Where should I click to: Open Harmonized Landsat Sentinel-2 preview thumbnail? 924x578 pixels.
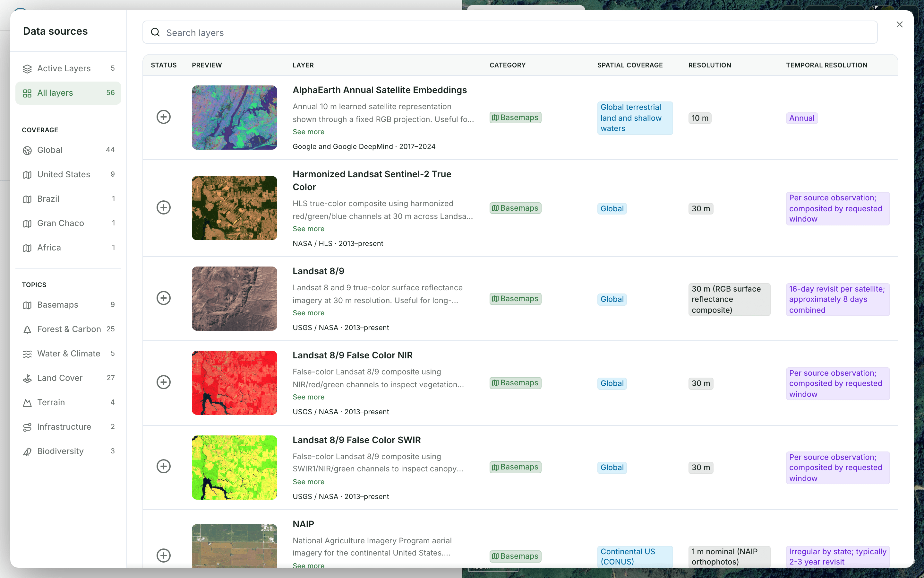click(x=235, y=208)
